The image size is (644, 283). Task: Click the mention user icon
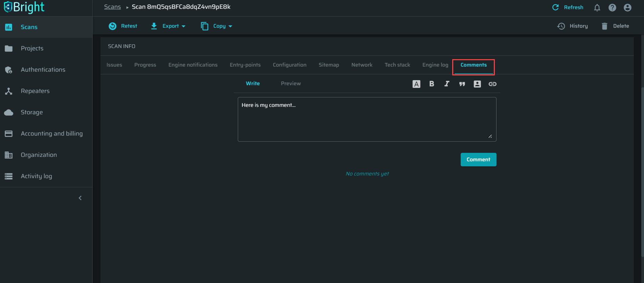[477, 84]
